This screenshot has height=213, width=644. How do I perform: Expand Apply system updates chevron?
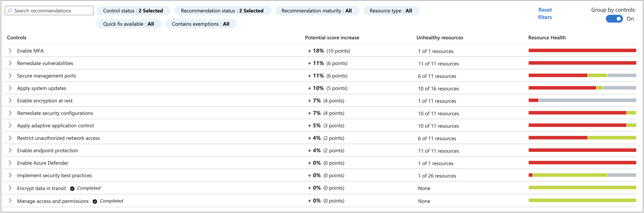click(x=10, y=88)
